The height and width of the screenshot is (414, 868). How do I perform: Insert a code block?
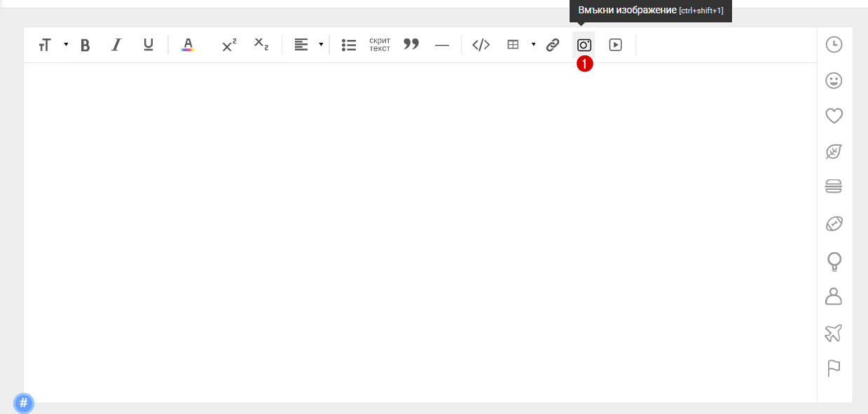point(481,45)
